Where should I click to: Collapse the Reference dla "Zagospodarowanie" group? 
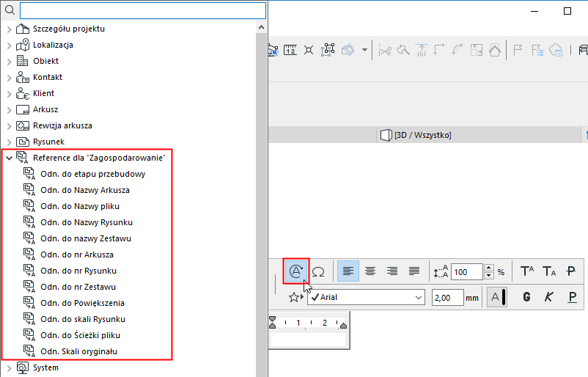pyautogui.click(x=10, y=158)
